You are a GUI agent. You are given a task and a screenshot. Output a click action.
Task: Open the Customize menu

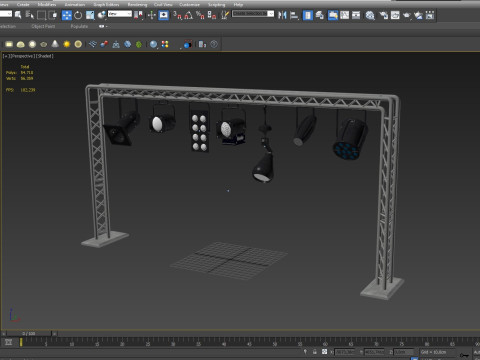tap(189, 4)
